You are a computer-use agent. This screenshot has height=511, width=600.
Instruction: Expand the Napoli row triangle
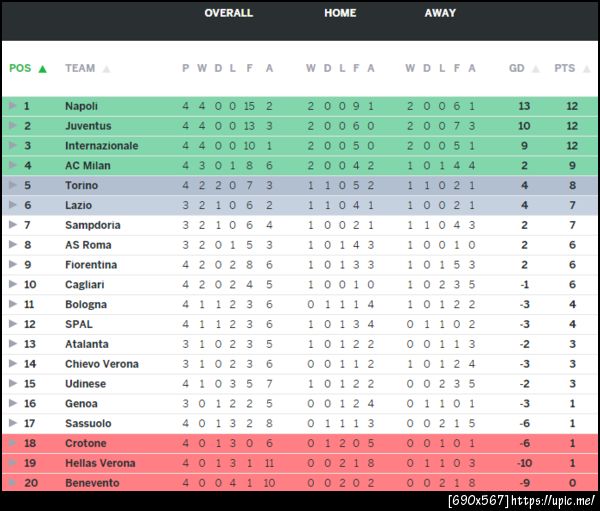click(x=12, y=106)
